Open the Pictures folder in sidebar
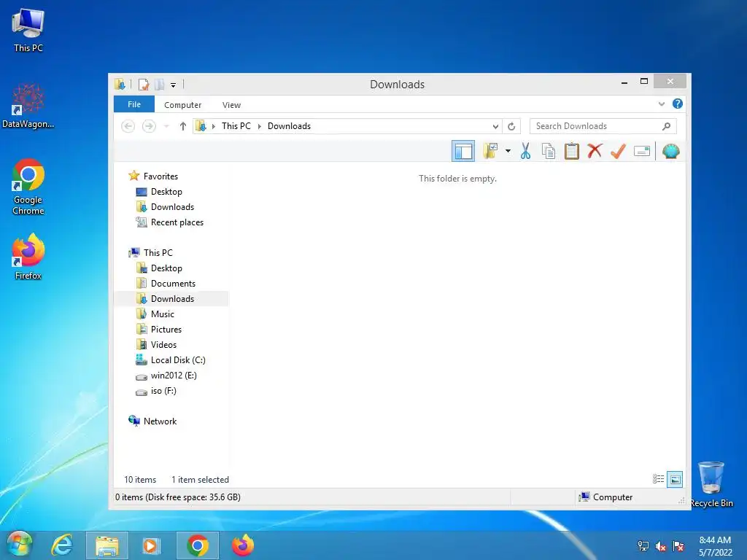The image size is (747, 560). [x=166, y=330]
